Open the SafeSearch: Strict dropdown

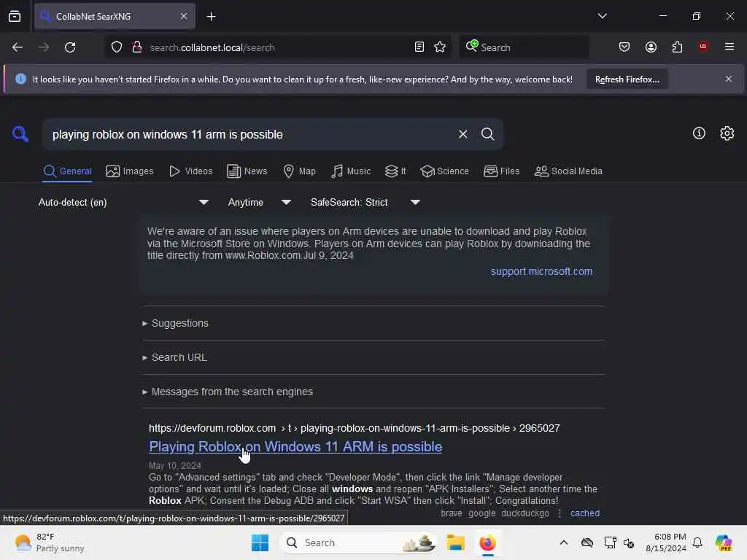point(365,203)
